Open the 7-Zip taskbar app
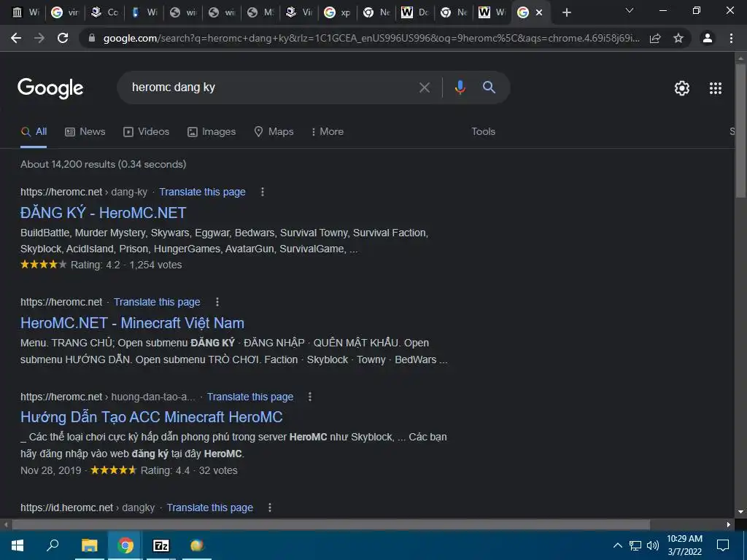The height and width of the screenshot is (560, 747). click(161, 545)
